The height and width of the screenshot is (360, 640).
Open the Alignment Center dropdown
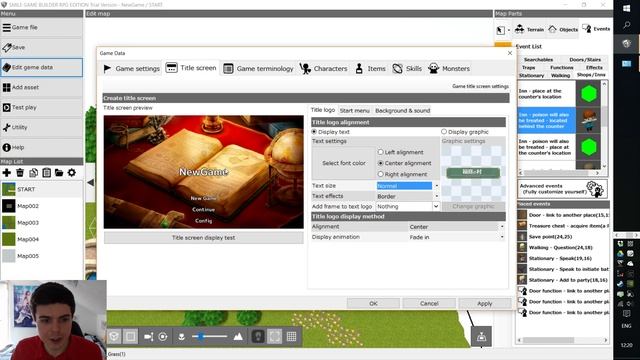456,227
